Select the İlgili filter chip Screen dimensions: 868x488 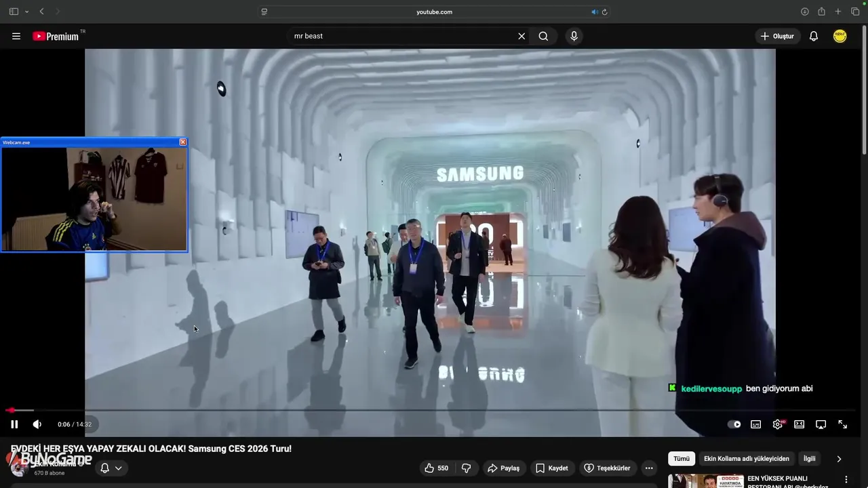point(810,459)
